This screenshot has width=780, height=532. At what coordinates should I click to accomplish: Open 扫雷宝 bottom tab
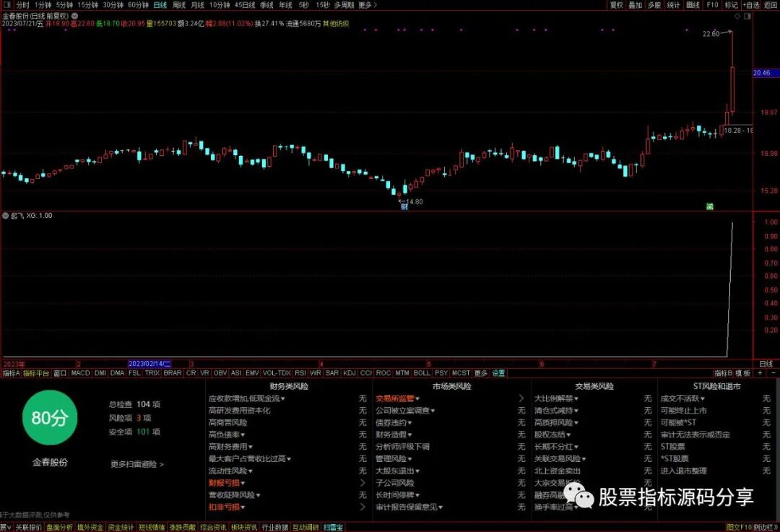click(x=333, y=528)
